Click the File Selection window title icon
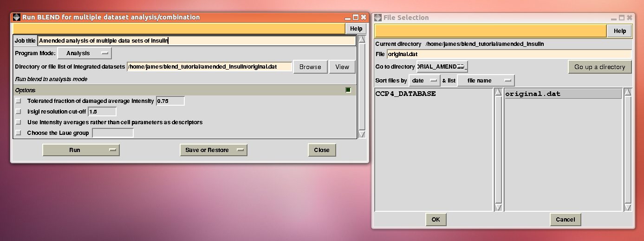Viewport: 644px width, 241px height. pos(377,18)
